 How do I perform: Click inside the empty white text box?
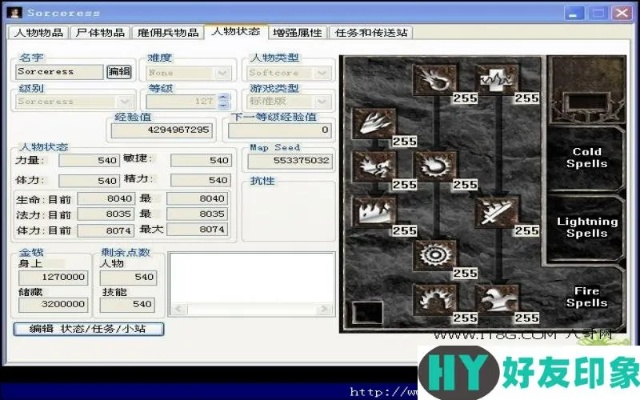tap(251, 278)
